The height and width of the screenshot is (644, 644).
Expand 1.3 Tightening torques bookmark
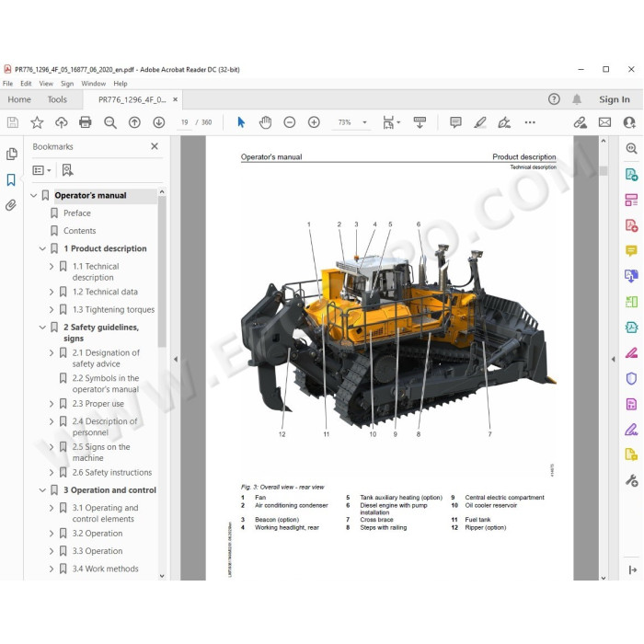point(52,310)
